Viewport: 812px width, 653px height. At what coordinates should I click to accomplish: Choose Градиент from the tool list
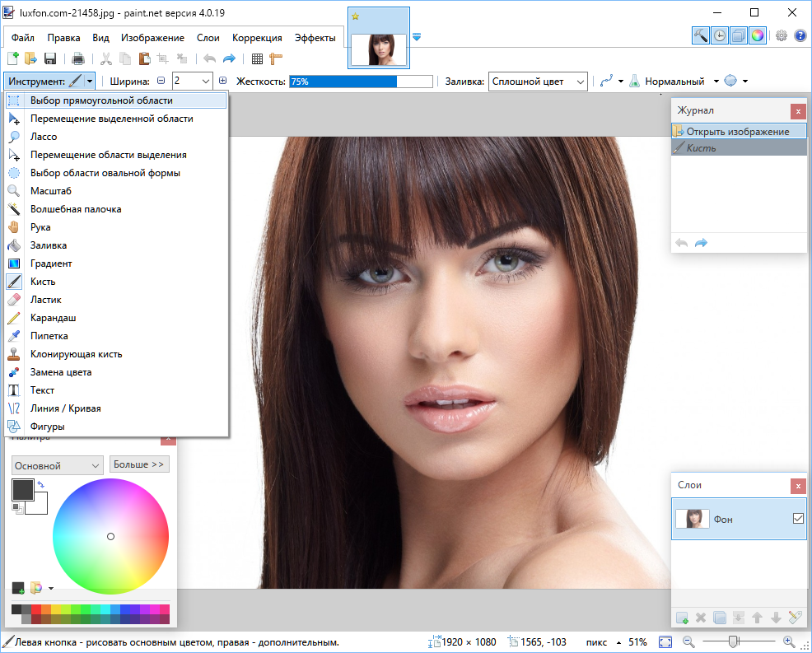(x=51, y=264)
